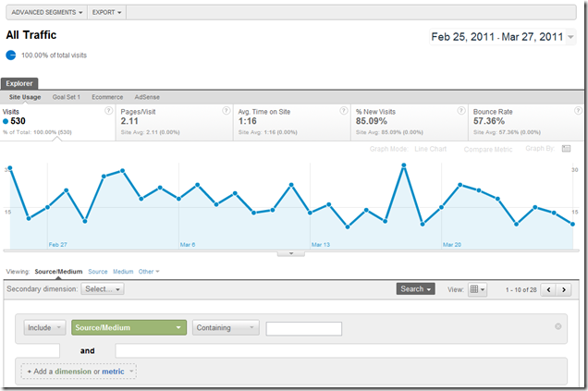
Task: Remove the filter with the X icon
Action: coord(558,326)
